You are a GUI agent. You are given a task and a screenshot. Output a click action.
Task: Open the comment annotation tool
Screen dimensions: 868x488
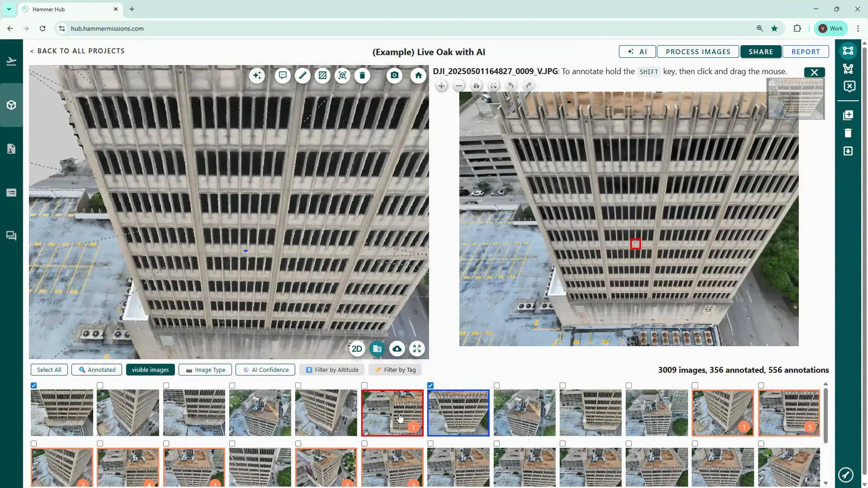coord(283,75)
